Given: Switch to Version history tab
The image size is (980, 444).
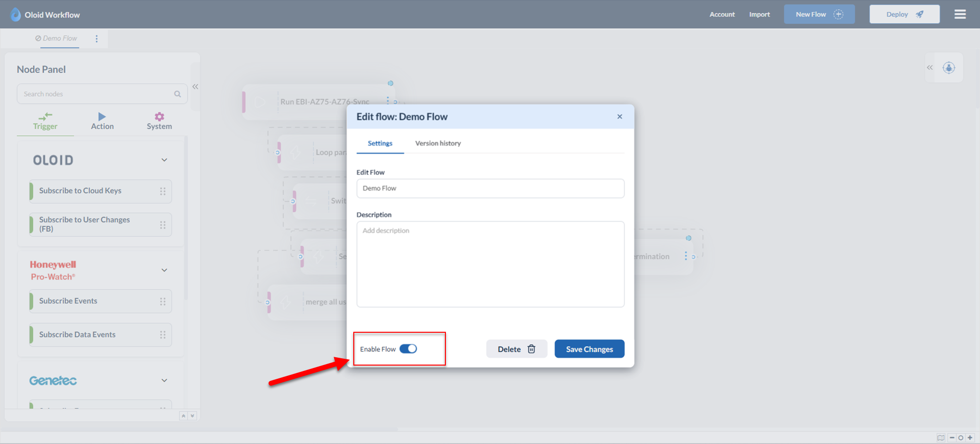Looking at the screenshot, I should pos(438,144).
